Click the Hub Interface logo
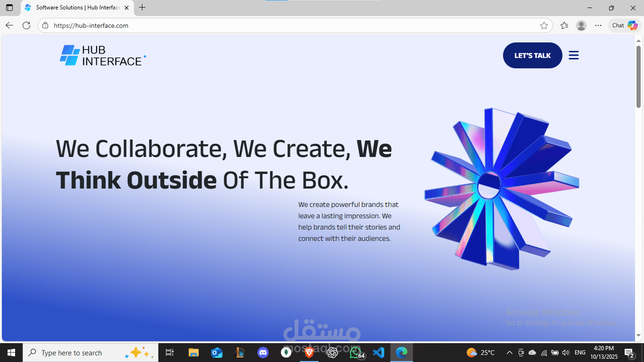 [103, 56]
